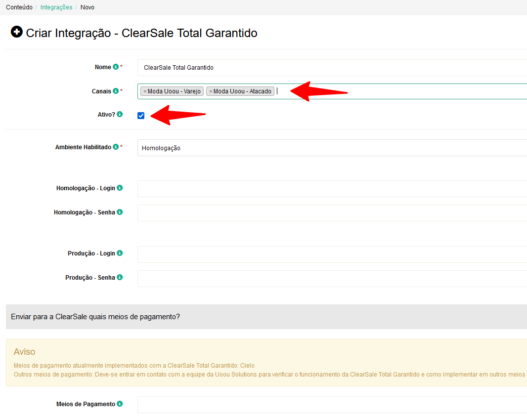Click the Aviso heading
Screen dimensions: 527x420
(25, 352)
